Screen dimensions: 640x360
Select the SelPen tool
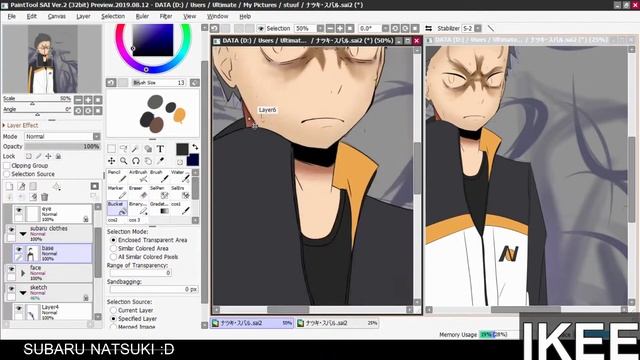pyautogui.click(x=159, y=192)
